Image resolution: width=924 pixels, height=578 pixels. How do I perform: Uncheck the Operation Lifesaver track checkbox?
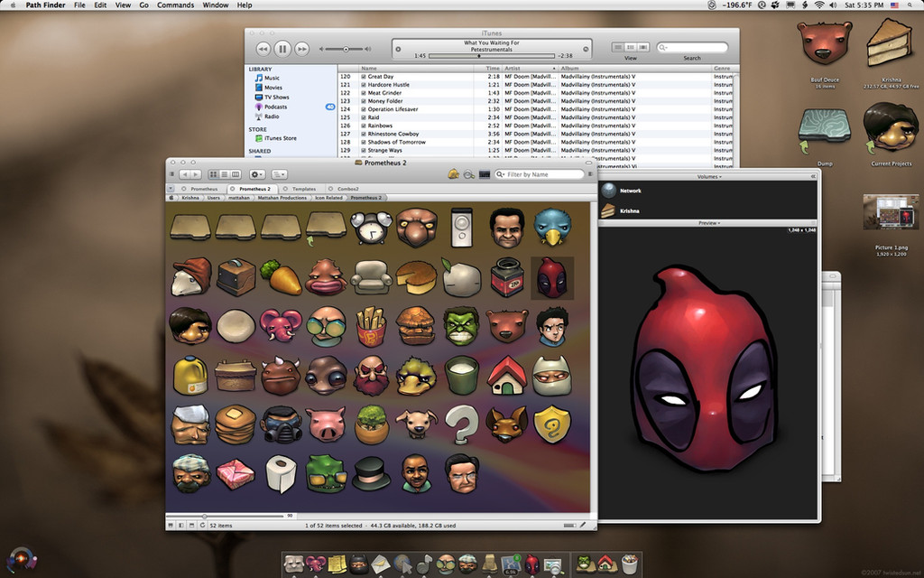364,109
